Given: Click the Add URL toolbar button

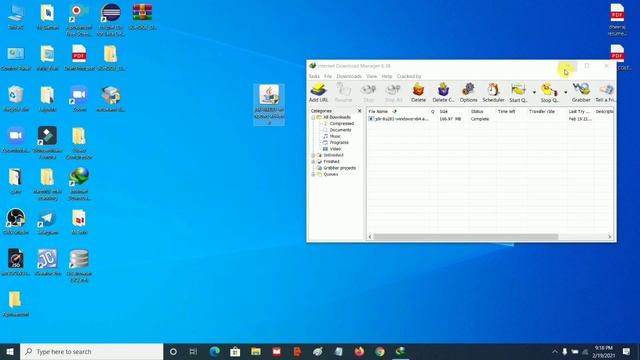Looking at the screenshot, I should 318,93.
